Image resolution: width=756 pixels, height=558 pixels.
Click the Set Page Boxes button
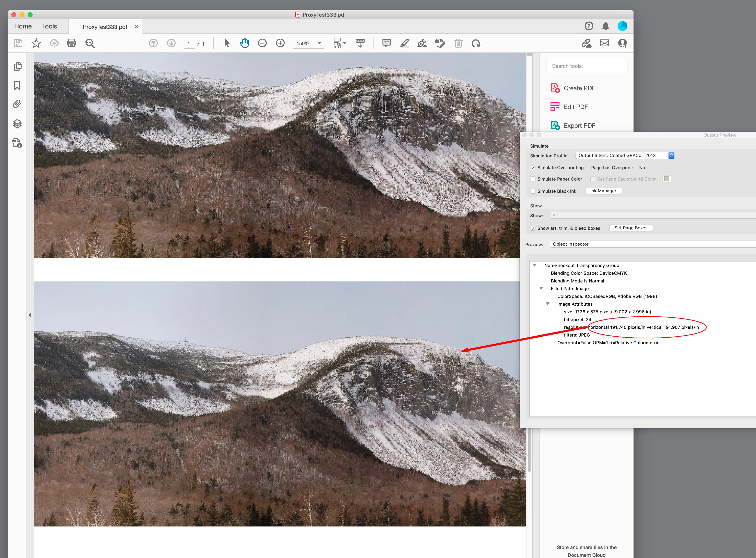(x=631, y=228)
